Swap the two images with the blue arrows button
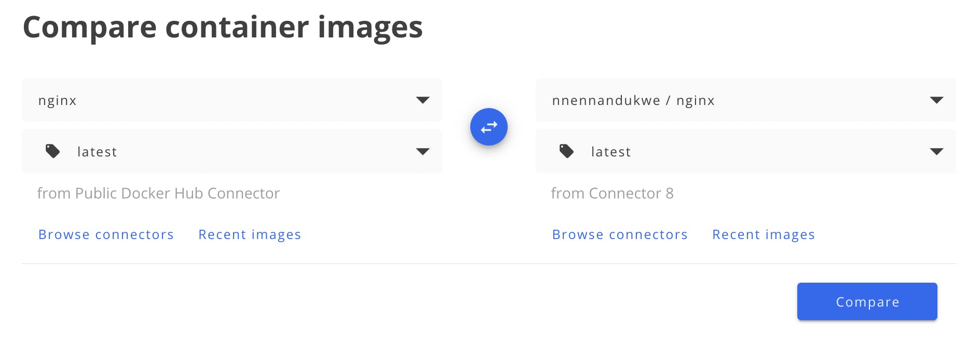The width and height of the screenshot is (980, 344). (x=488, y=127)
